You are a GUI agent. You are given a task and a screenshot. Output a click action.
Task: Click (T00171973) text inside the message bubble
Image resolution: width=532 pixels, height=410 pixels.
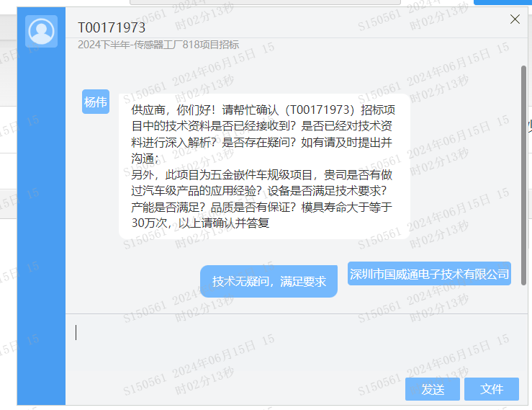tap(320, 110)
